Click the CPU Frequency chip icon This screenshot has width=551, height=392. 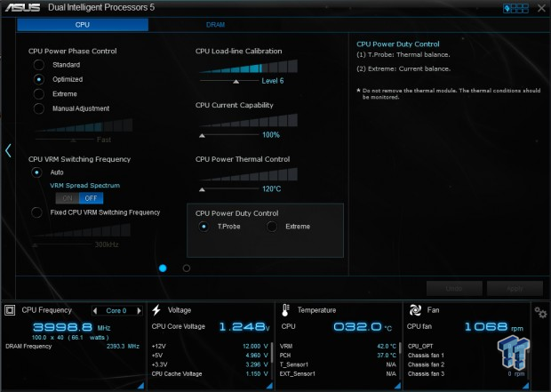pos(10,310)
